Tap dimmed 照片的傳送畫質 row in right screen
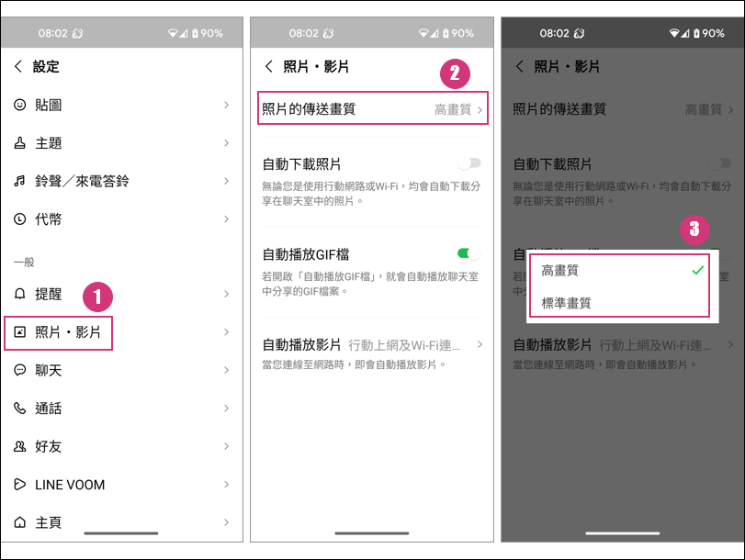This screenshot has width=745, height=560. (623, 109)
